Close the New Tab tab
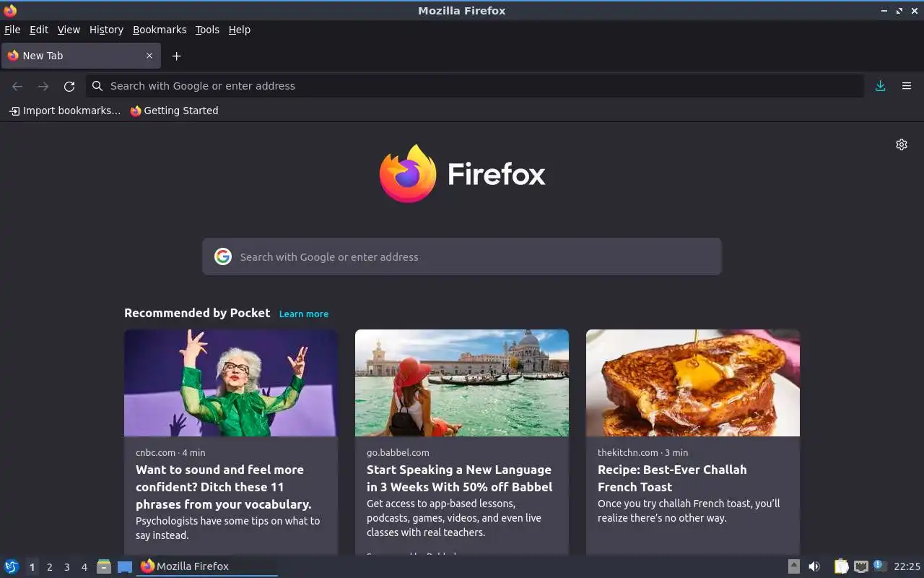The image size is (924, 578). (x=149, y=56)
